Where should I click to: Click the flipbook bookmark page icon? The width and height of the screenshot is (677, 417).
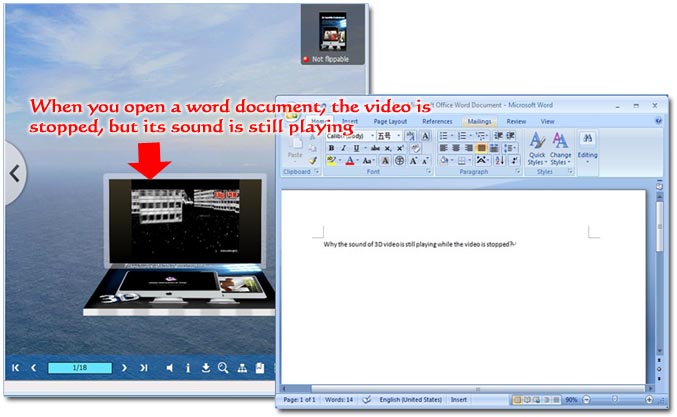pyautogui.click(x=260, y=368)
